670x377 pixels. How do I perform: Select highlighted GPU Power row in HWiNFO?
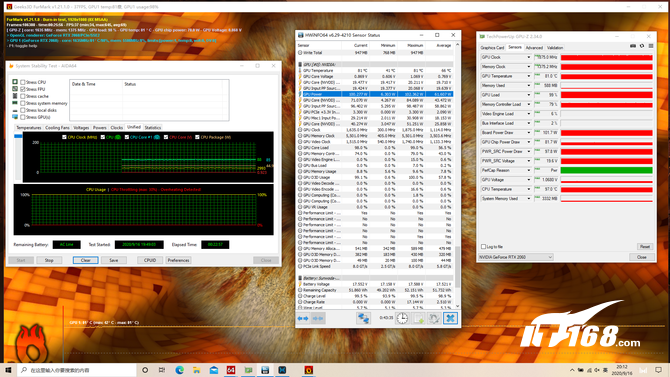[375, 94]
